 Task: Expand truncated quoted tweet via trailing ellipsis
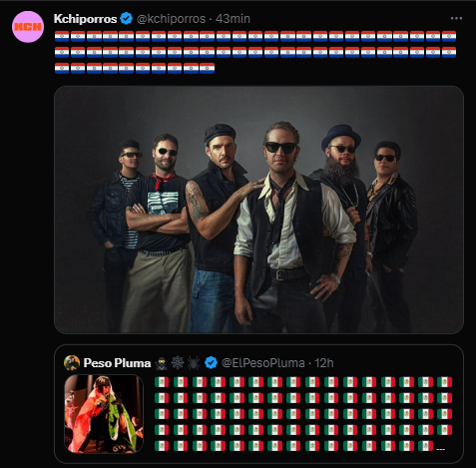[x=440, y=449]
